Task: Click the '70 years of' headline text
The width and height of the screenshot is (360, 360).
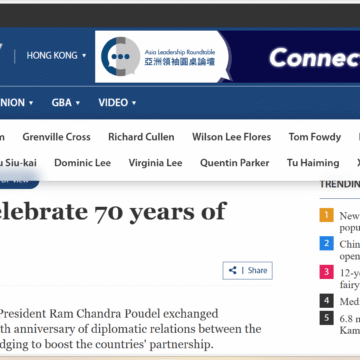Action: 161,211
